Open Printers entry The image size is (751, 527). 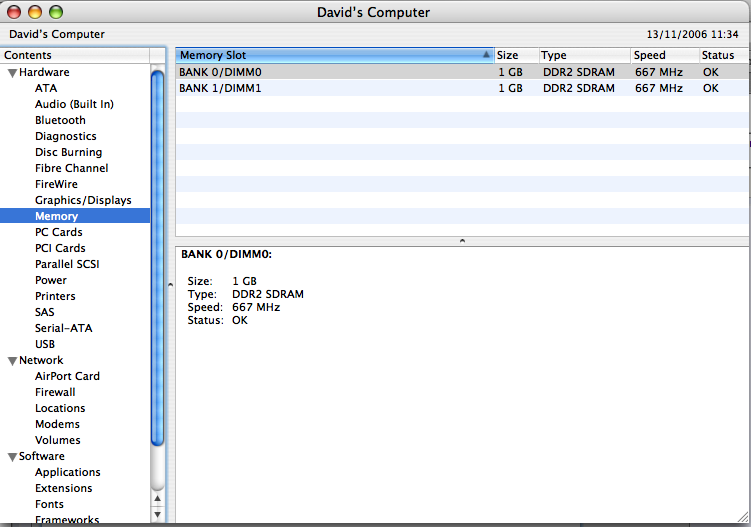55,296
